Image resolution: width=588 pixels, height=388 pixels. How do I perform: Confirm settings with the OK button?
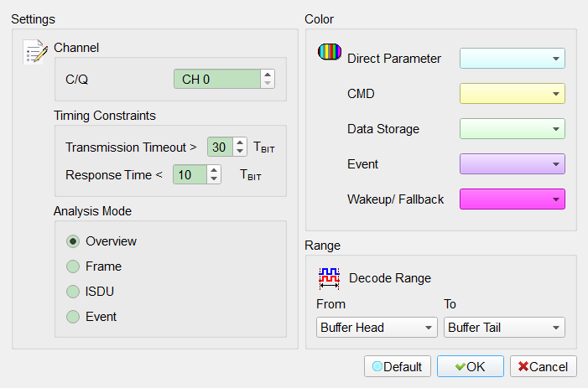click(471, 366)
